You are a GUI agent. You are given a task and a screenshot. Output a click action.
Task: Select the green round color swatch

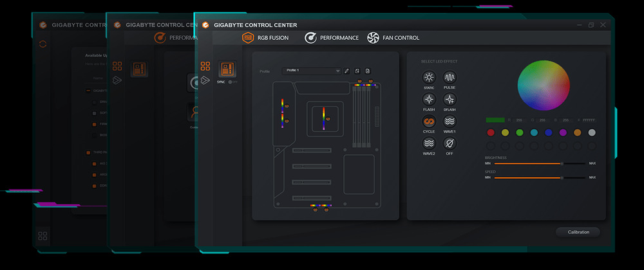tap(520, 132)
